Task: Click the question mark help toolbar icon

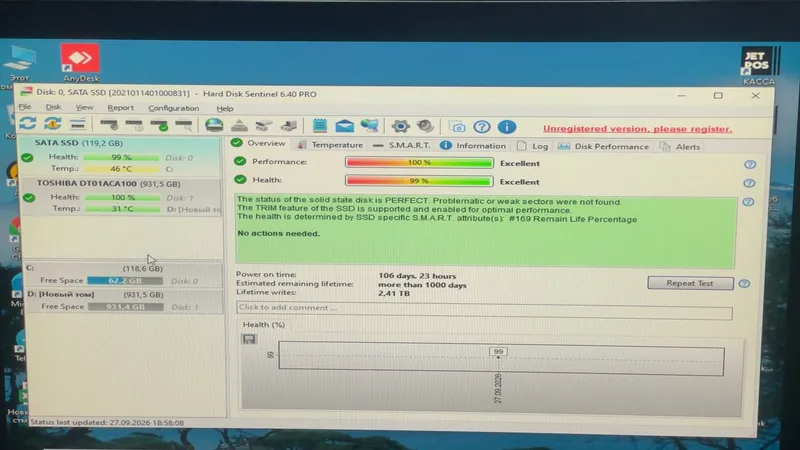Action: coord(482,127)
